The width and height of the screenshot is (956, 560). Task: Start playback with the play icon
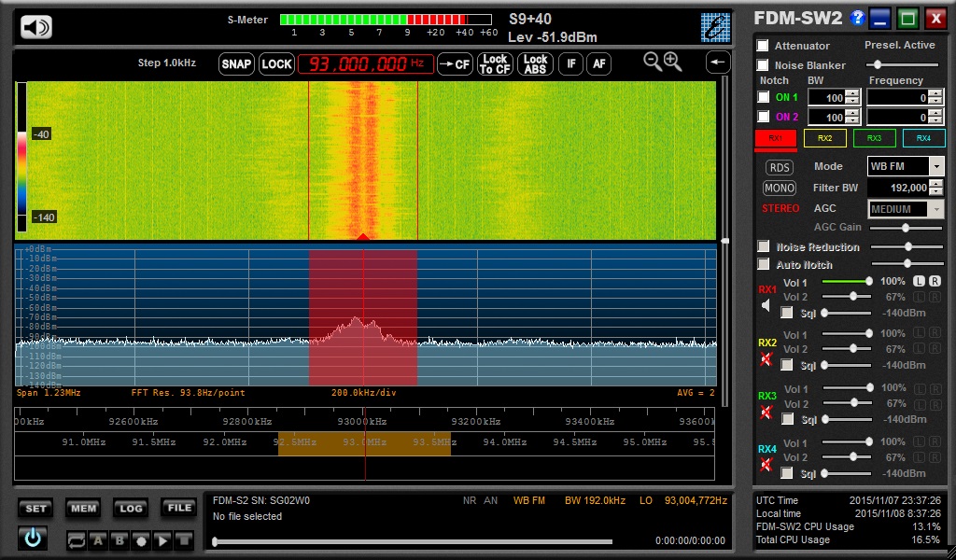[x=162, y=539]
